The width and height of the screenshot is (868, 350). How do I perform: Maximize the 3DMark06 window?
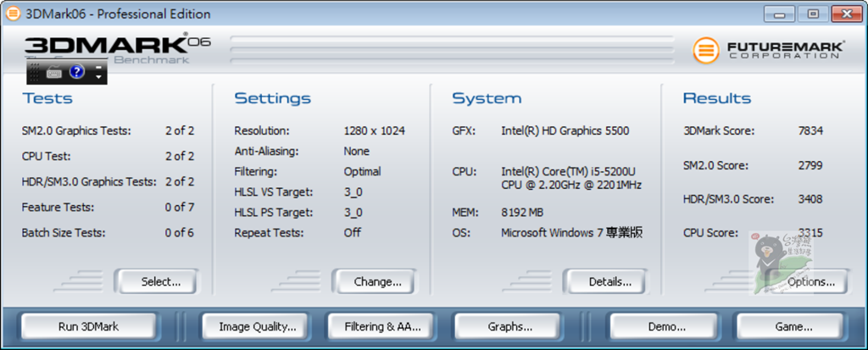point(813,14)
